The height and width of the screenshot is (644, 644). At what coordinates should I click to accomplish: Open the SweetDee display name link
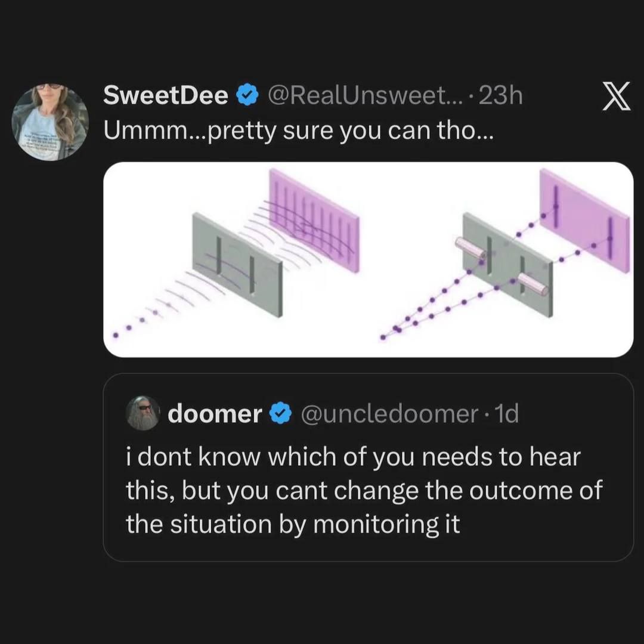tap(165, 95)
